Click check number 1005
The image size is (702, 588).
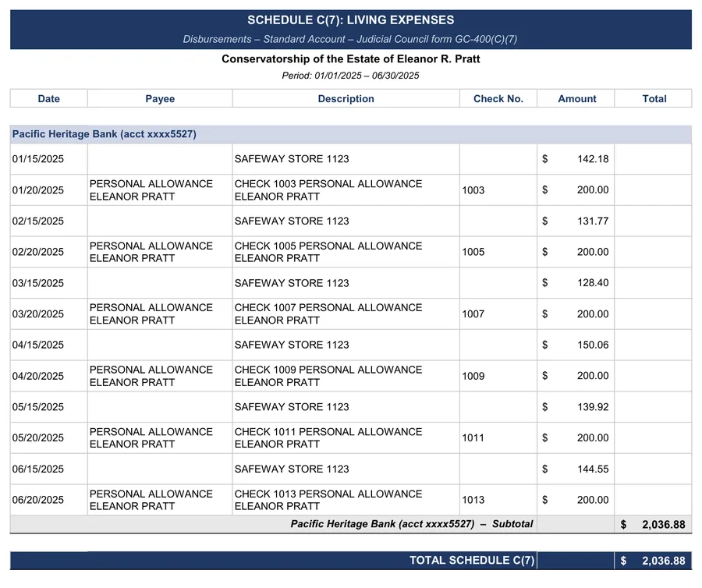tap(473, 252)
